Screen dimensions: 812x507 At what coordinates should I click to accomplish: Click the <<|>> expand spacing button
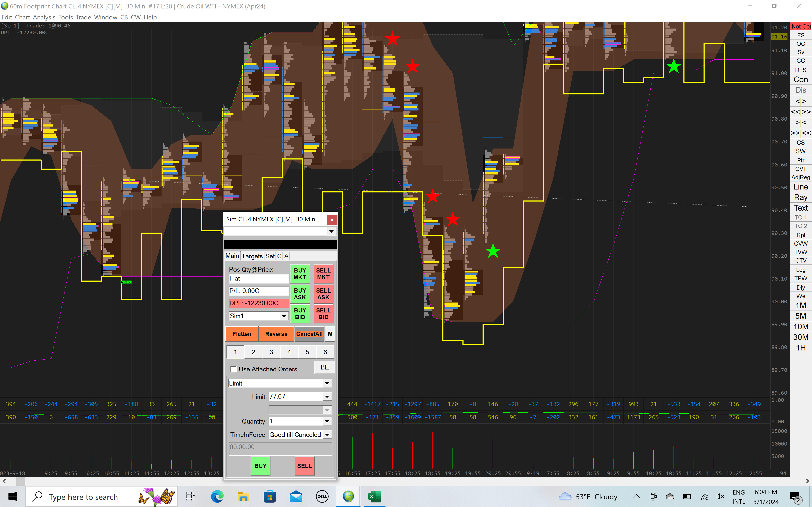pos(800,112)
